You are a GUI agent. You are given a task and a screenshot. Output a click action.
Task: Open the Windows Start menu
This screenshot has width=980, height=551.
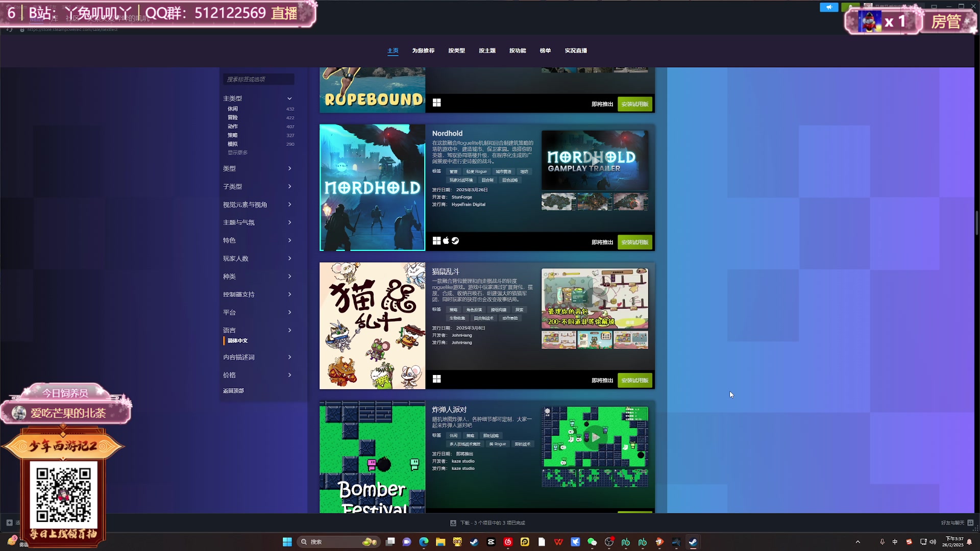pyautogui.click(x=287, y=542)
